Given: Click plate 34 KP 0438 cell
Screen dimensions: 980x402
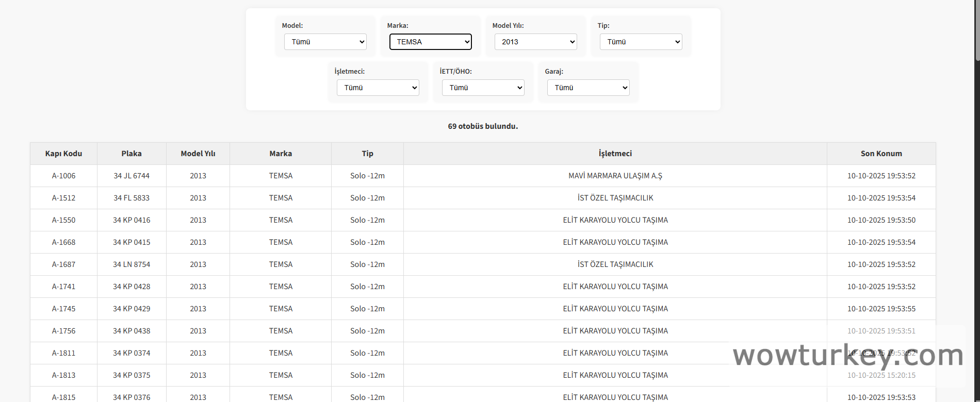Looking at the screenshot, I should click(x=132, y=331).
